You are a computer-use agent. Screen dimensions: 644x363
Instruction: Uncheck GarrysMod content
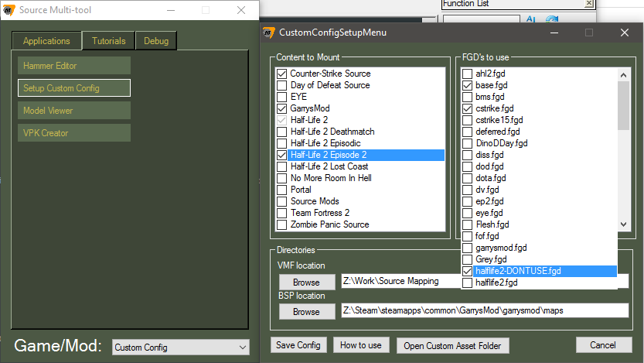(x=281, y=108)
